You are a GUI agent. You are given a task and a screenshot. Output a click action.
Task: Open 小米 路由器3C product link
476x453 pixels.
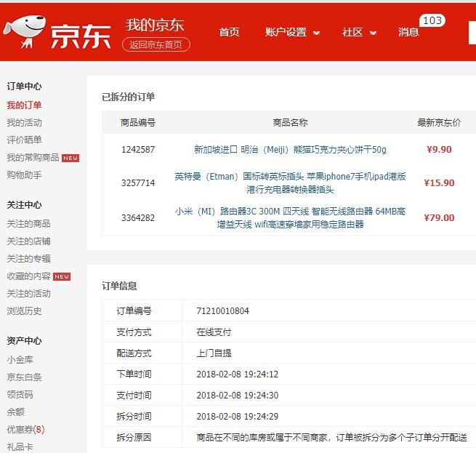coord(290,218)
